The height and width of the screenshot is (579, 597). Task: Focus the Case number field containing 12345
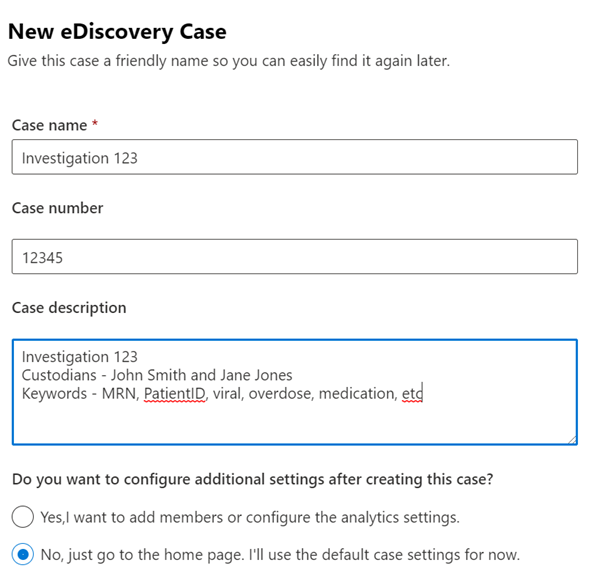pyautogui.click(x=295, y=257)
